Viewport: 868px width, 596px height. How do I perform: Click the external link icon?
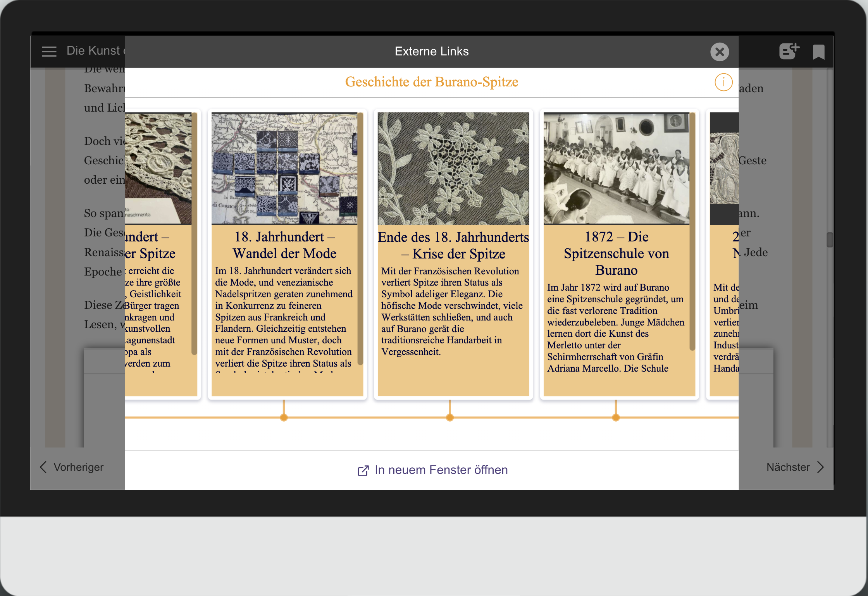pyautogui.click(x=363, y=470)
